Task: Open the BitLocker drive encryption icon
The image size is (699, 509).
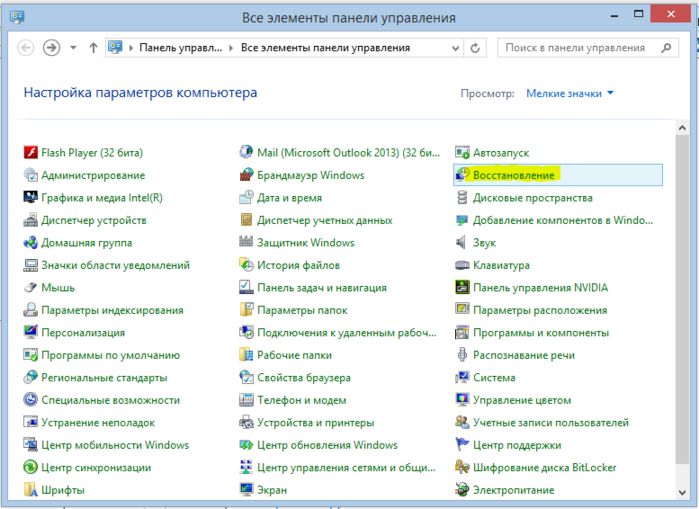Action: (462, 468)
